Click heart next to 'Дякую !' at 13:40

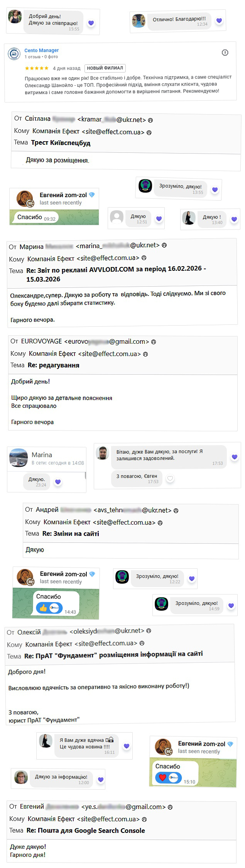point(234,219)
